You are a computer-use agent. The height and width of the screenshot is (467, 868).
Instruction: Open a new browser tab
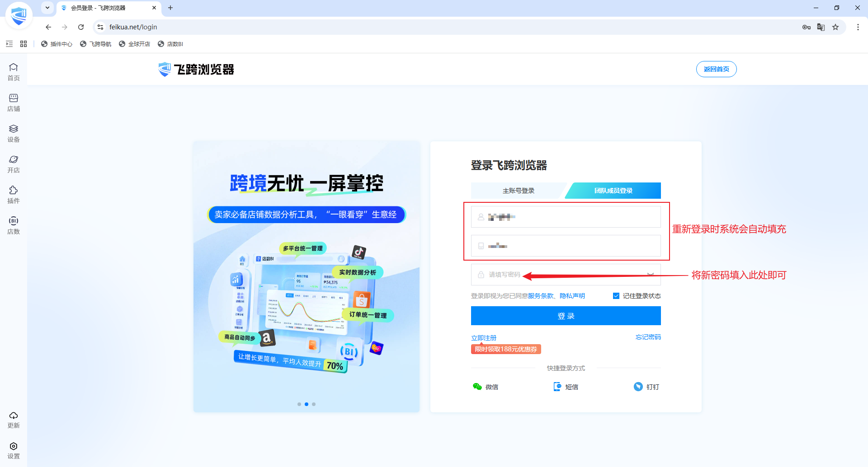pyautogui.click(x=170, y=8)
